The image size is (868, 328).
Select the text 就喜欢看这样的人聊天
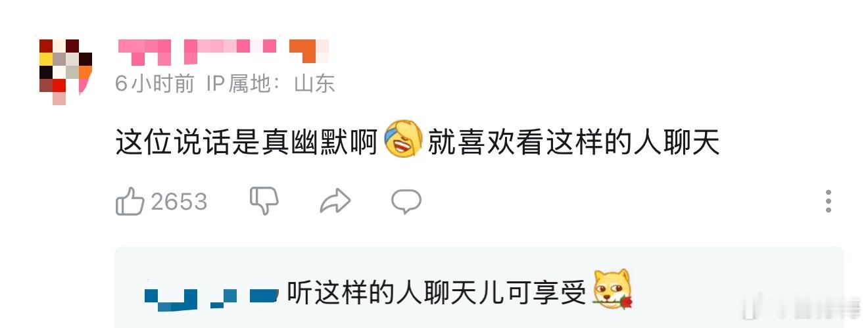coord(574,141)
